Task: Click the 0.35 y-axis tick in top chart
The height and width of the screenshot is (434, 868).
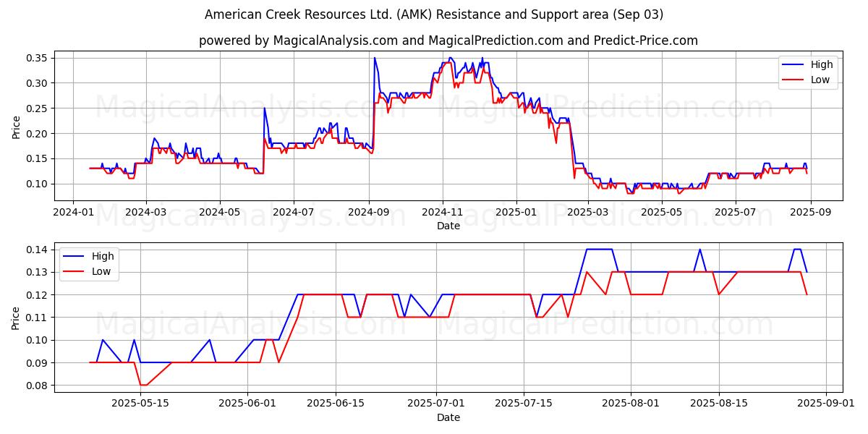Action: click(x=38, y=58)
